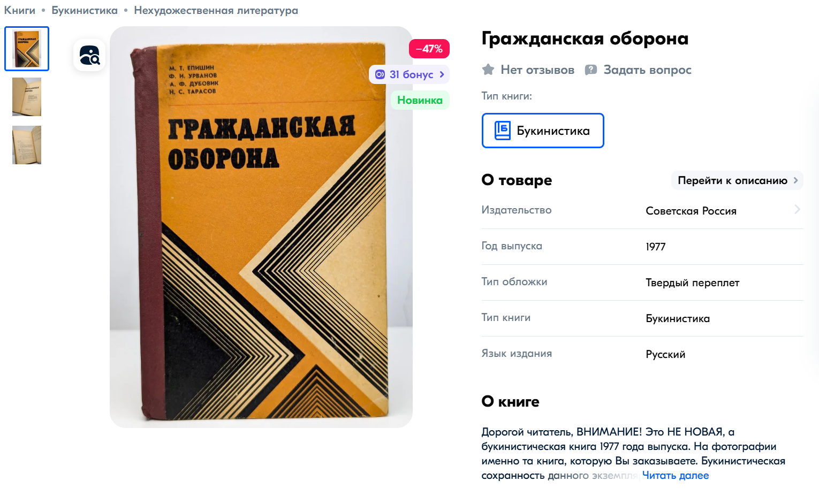The image size is (819, 504).
Task: Click the book icon in Букинистика selector
Action: [502, 131]
